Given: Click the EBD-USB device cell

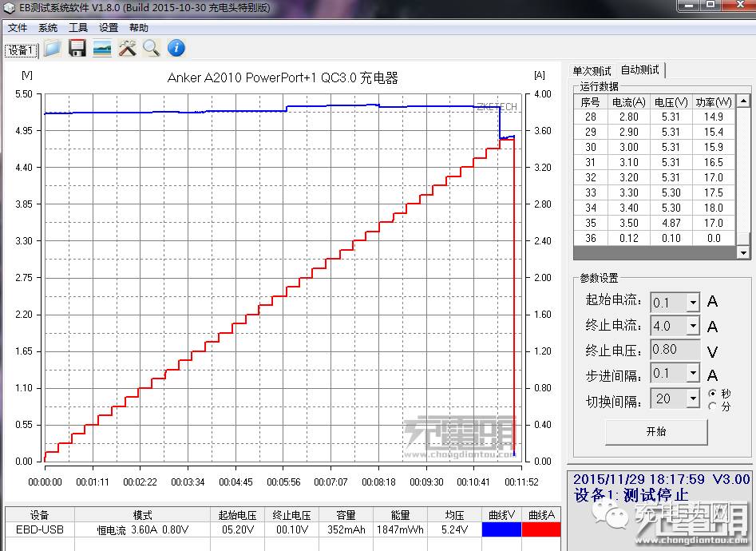Looking at the screenshot, I should click(40, 529).
